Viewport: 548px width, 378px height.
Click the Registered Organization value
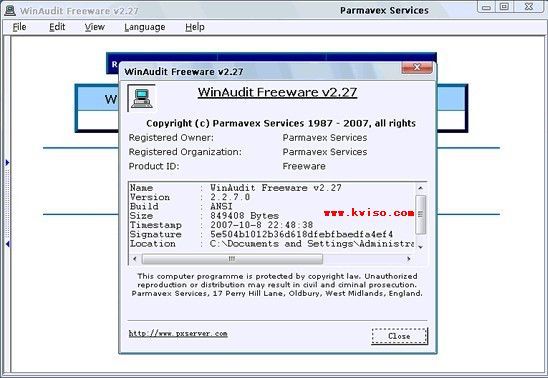point(325,152)
